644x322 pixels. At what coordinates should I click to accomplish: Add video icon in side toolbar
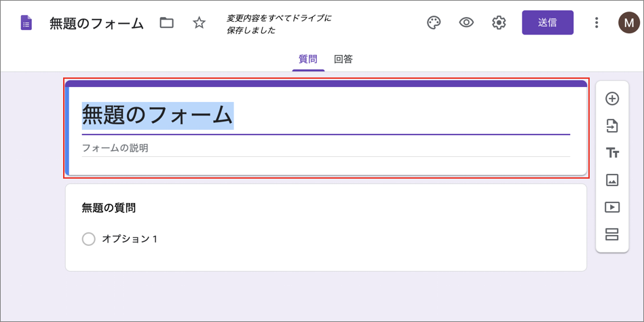[612, 207]
